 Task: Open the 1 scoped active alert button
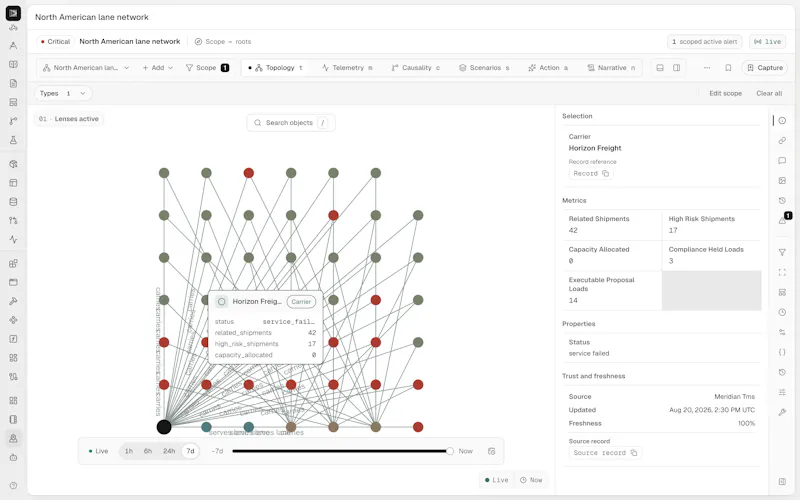704,42
